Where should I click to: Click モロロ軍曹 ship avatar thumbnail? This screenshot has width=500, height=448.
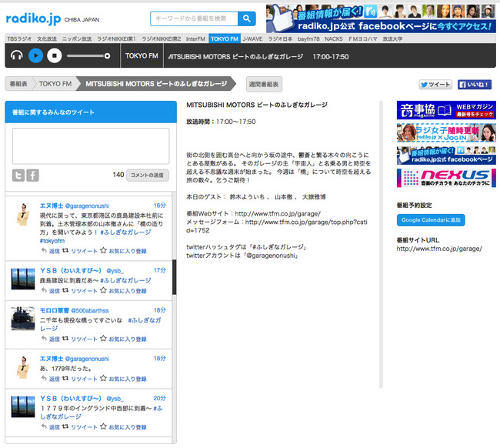click(x=23, y=319)
